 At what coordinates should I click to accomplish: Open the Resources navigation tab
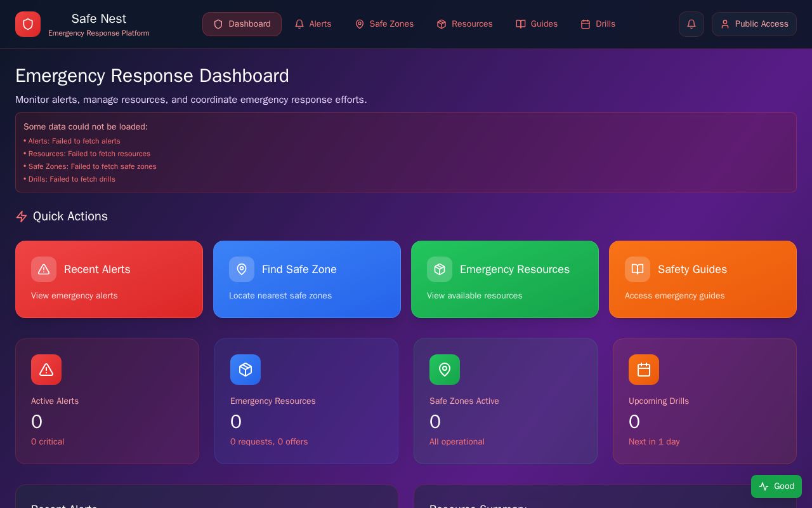464,24
